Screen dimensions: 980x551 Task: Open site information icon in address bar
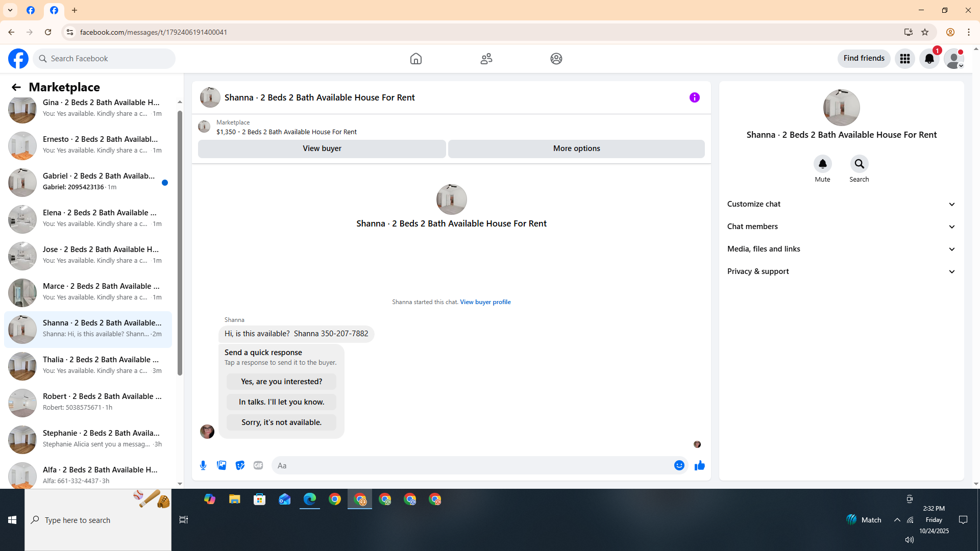pos(70,32)
